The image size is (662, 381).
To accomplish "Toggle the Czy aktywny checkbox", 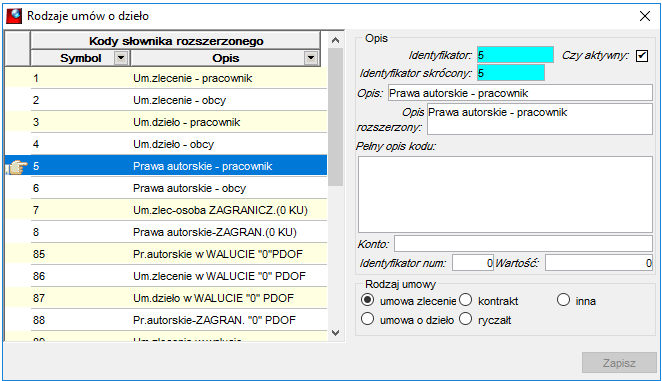I will coord(642,56).
